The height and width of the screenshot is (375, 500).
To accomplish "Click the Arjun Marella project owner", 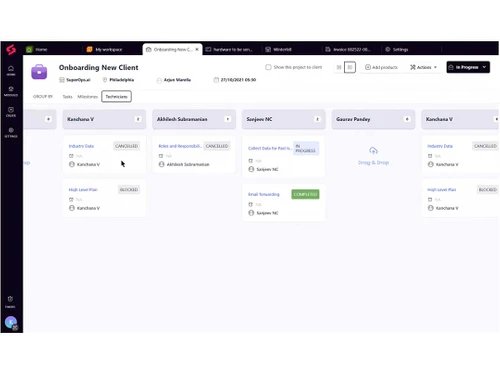I will (x=174, y=80).
